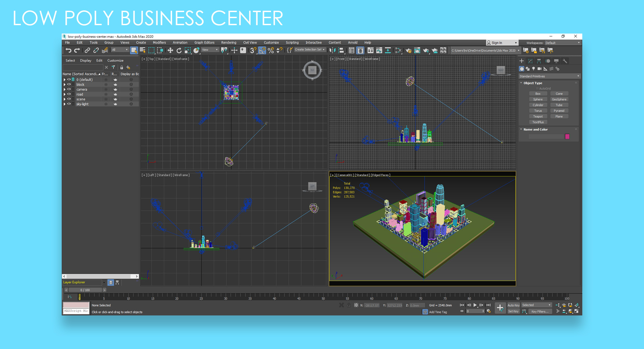Open the Schematic View icon

[388, 50]
